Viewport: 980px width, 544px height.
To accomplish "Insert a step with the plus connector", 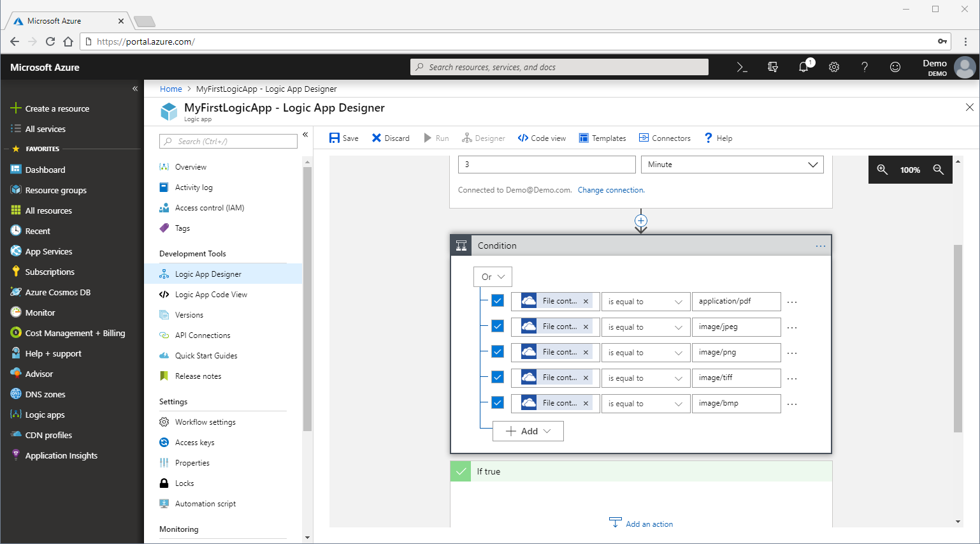I will click(x=641, y=221).
